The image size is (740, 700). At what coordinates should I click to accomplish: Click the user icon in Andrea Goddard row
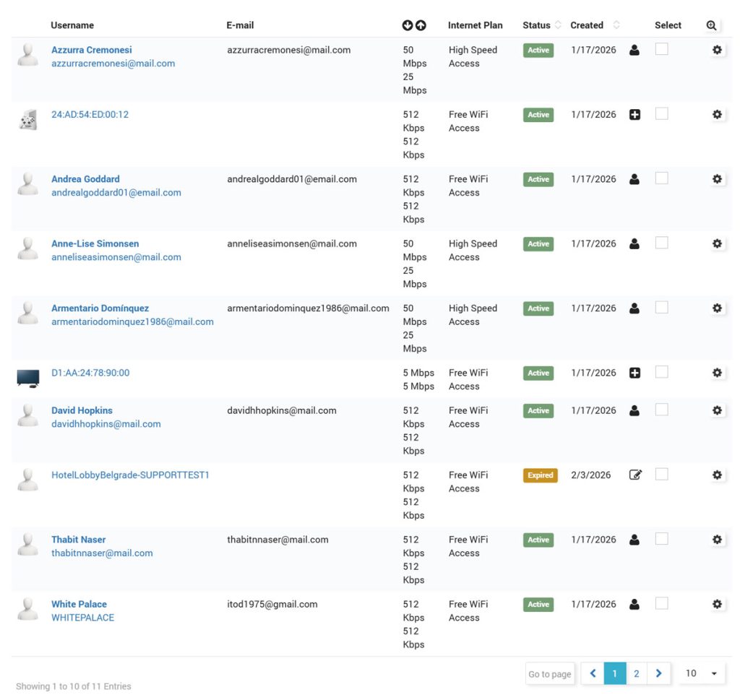tap(634, 180)
